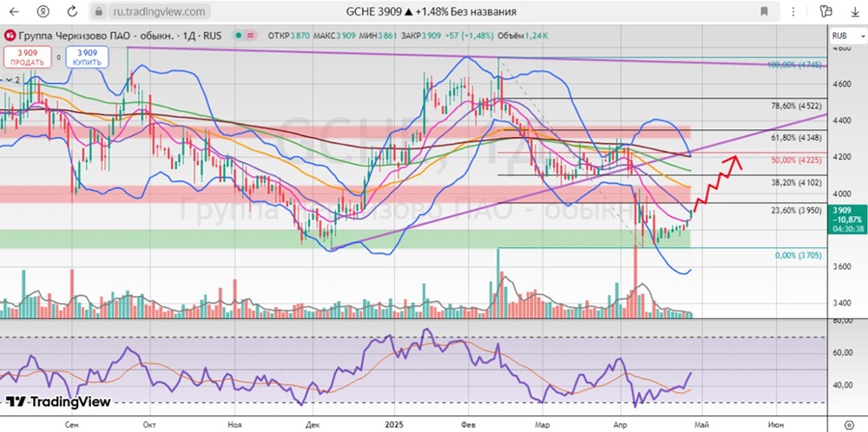
Task: Click the 61,80% (4348) Fibonacci label
Action: (796, 137)
